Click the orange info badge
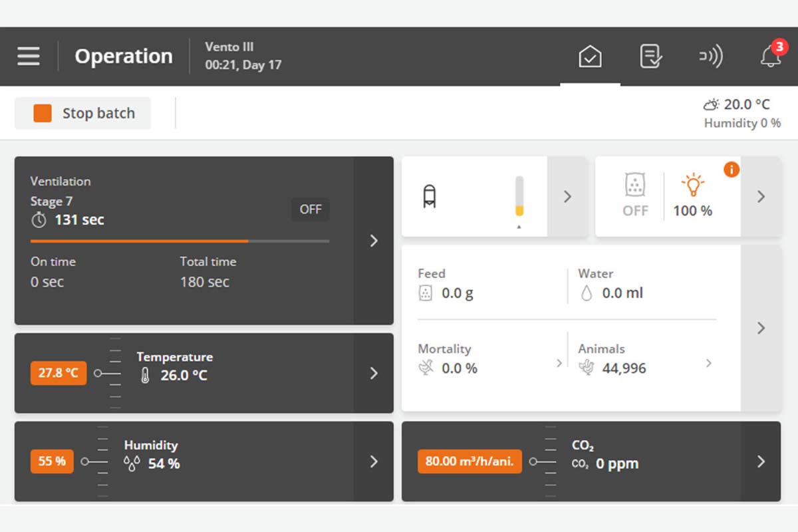This screenshot has width=798, height=532. (731, 170)
